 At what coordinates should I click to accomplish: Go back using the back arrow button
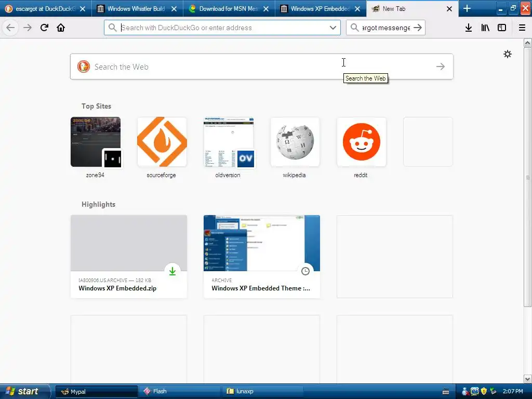click(10, 28)
